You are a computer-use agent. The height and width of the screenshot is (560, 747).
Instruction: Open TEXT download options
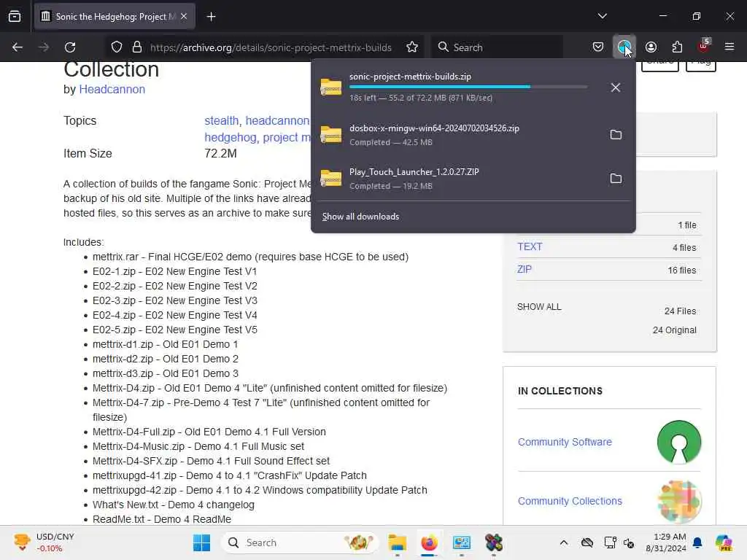530,246
